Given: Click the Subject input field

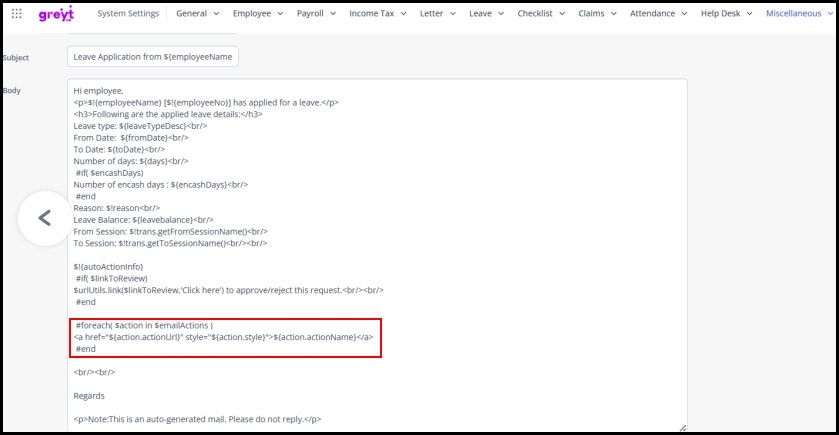Looking at the screenshot, I should coord(152,57).
